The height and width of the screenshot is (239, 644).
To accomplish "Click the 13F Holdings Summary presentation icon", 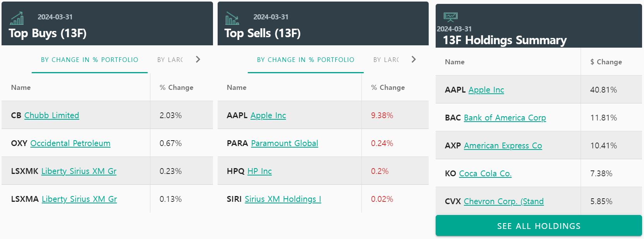I will 450,17.
